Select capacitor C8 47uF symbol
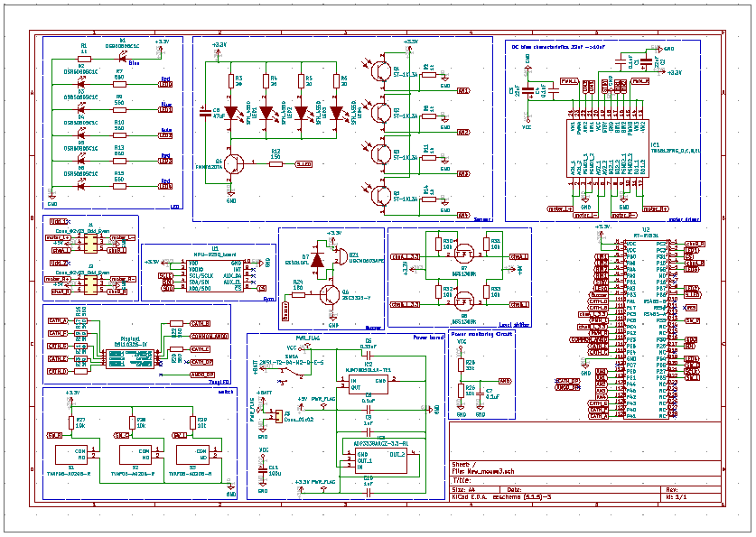 [205, 113]
